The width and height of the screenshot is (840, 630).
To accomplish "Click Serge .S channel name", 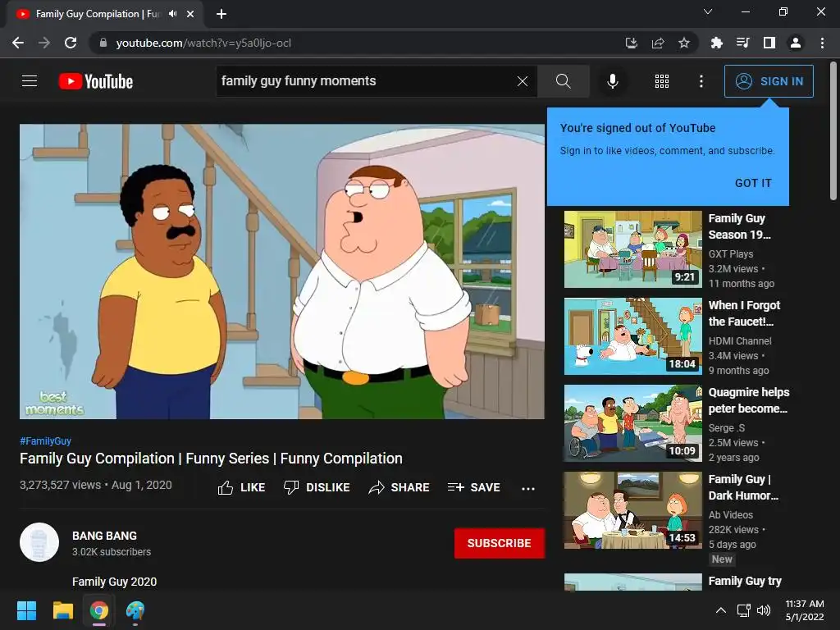I will [x=727, y=428].
